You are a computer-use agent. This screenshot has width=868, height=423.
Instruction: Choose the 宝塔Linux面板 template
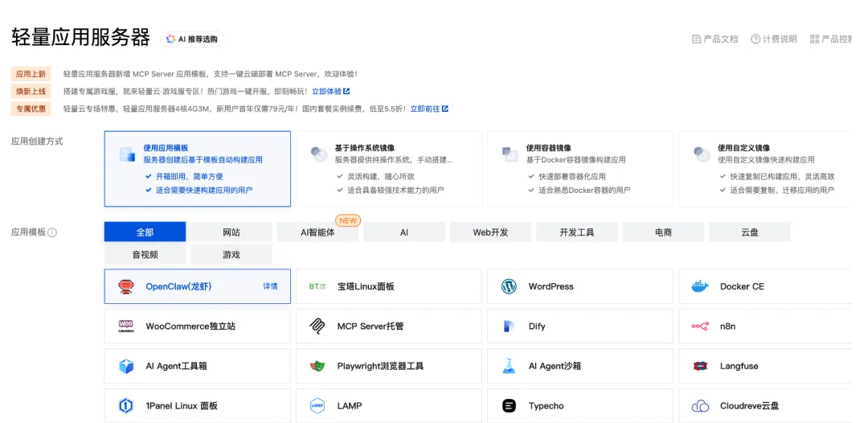click(x=389, y=286)
